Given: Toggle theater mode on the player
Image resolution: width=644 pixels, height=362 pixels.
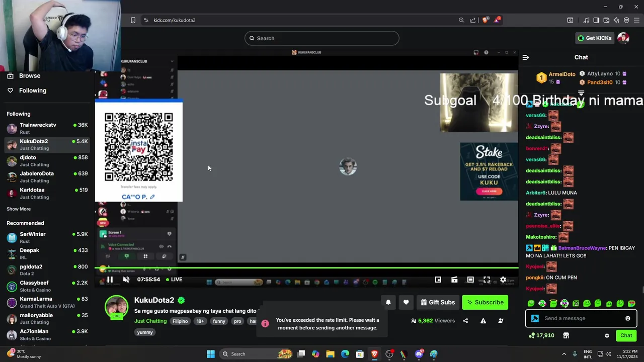Looking at the screenshot, I should (x=470, y=280).
